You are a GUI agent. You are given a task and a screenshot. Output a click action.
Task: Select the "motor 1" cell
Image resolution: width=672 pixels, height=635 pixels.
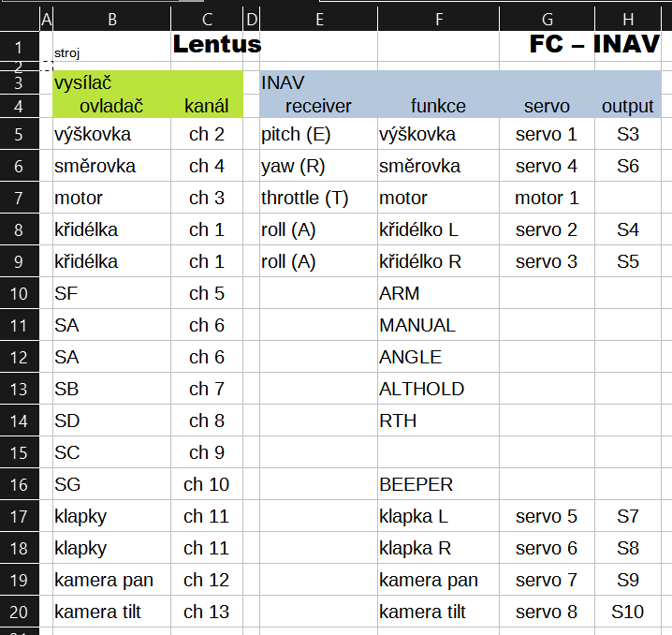tap(547, 199)
